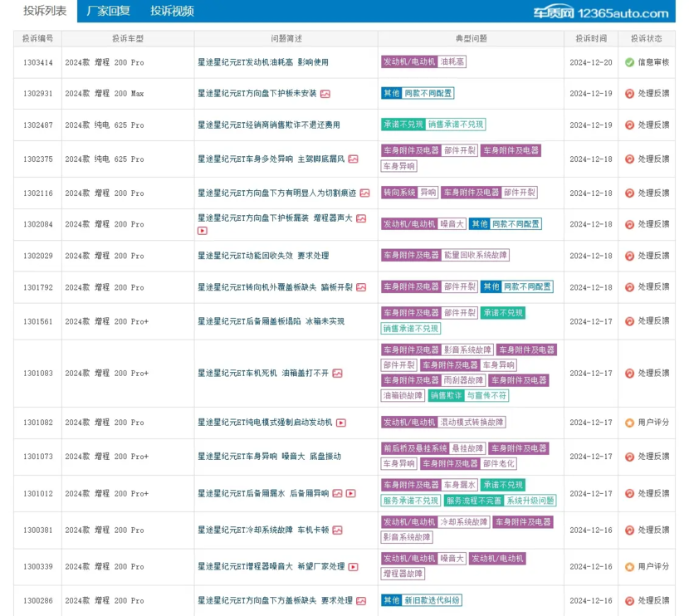Screen dimensions: 689x616
Task: Open image icon for complaint 1302931
Action: (325, 94)
